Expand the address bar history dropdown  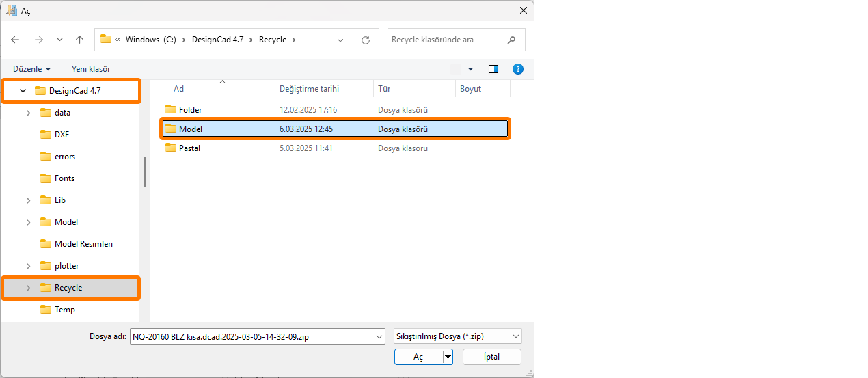[x=341, y=40]
